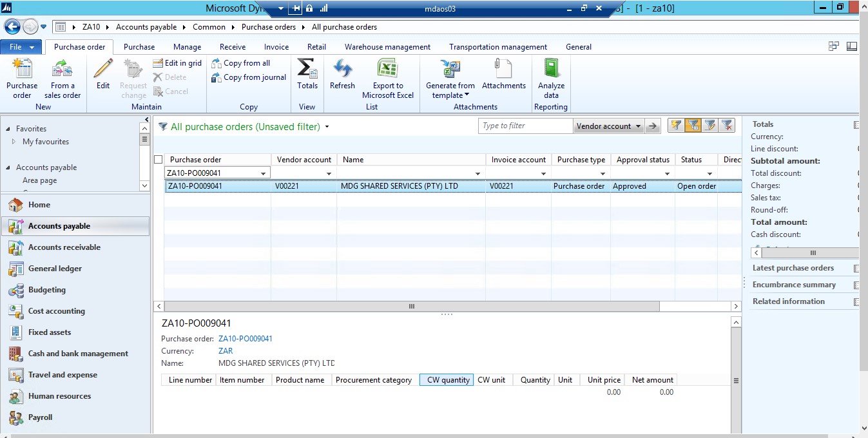The height and width of the screenshot is (438, 868).
Task: Click Accounts payable breadcrumb segment
Action: pyautogui.click(x=145, y=27)
